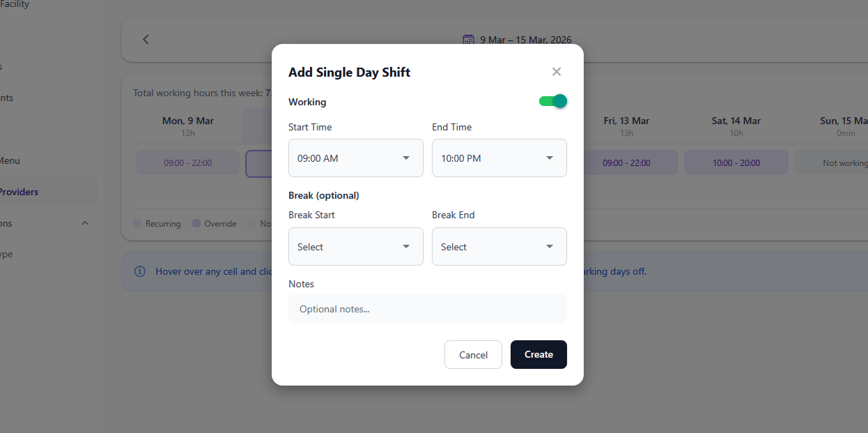Expand the Break End selector
Viewport: 868px width, 433px height.
[499, 247]
